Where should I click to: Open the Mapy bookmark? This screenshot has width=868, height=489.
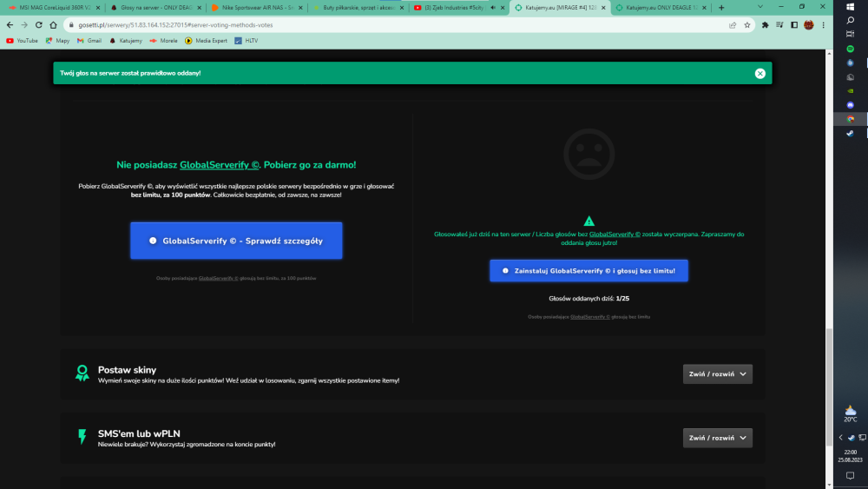coord(57,41)
